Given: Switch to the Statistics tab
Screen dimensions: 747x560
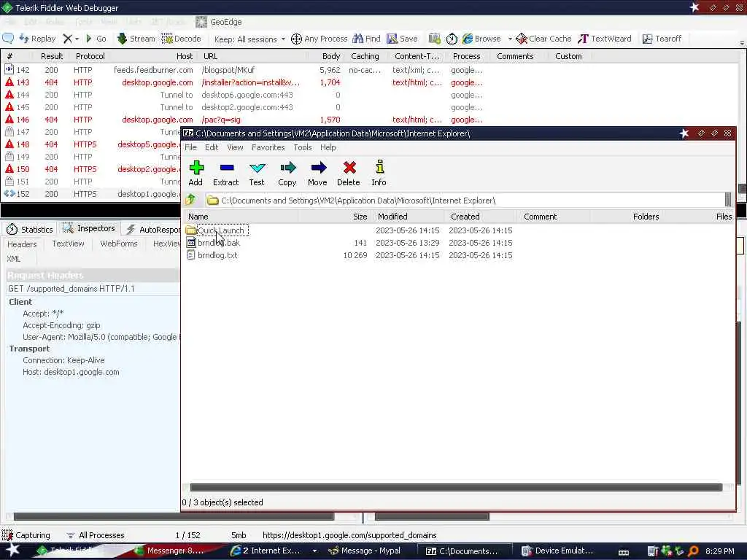Looking at the screenshot, I should tap(29, 230).
